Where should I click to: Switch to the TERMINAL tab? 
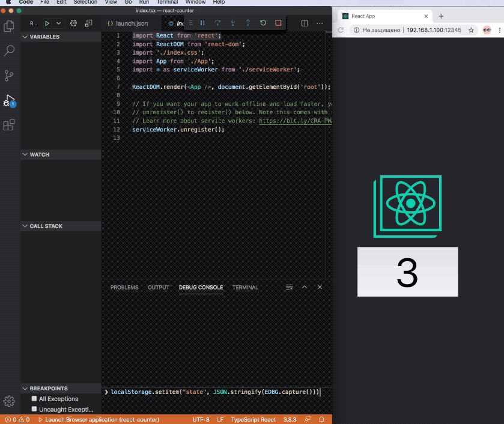tap(244, 287)
